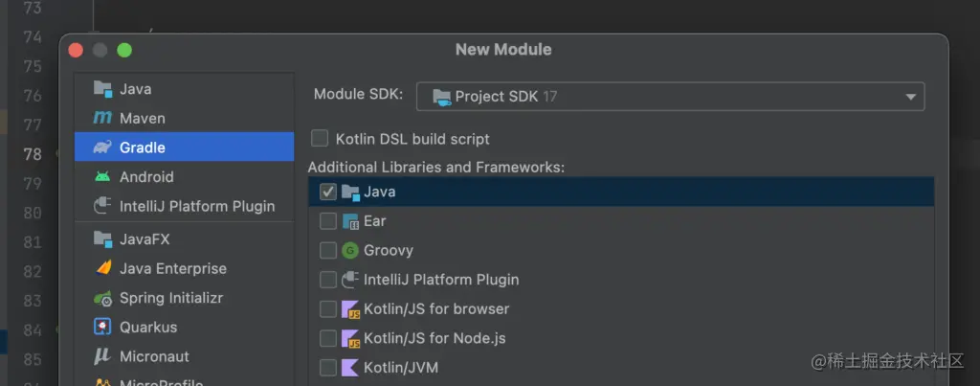Check Kotlin/JS for Node.js checkbox

click(328, 338)
